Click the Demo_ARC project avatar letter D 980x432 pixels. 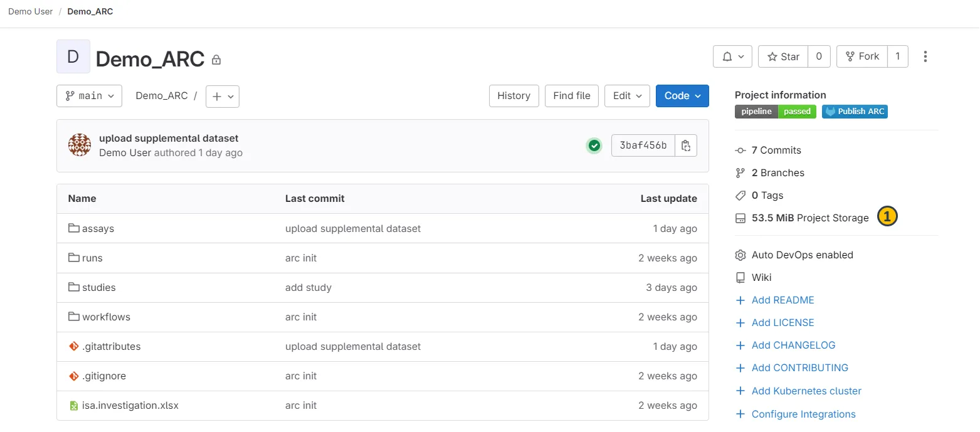click(x=73, y=56)
